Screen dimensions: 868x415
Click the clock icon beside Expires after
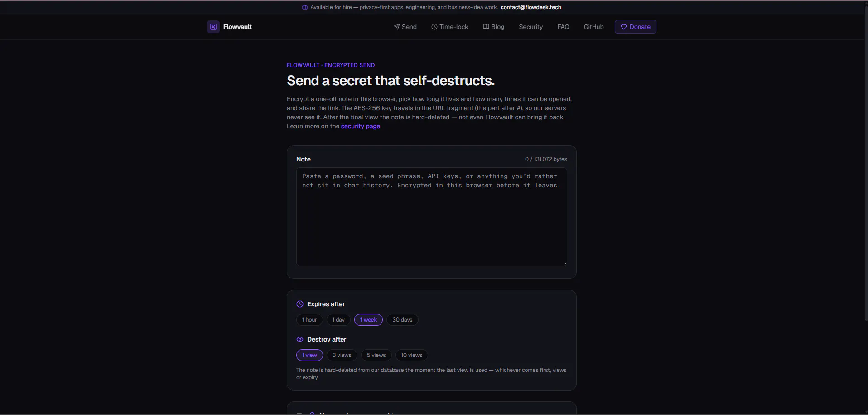coord(300,304)
